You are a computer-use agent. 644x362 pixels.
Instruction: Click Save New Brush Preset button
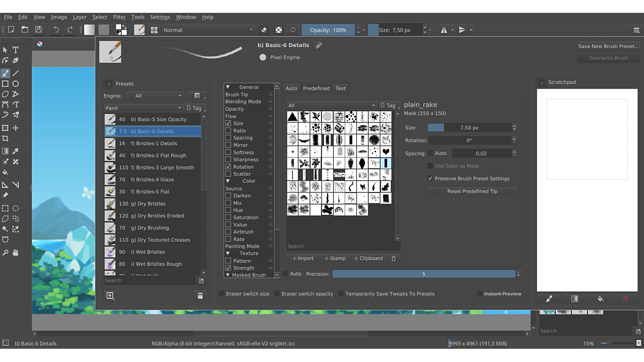pyautogui.click(x=608, y=46)
